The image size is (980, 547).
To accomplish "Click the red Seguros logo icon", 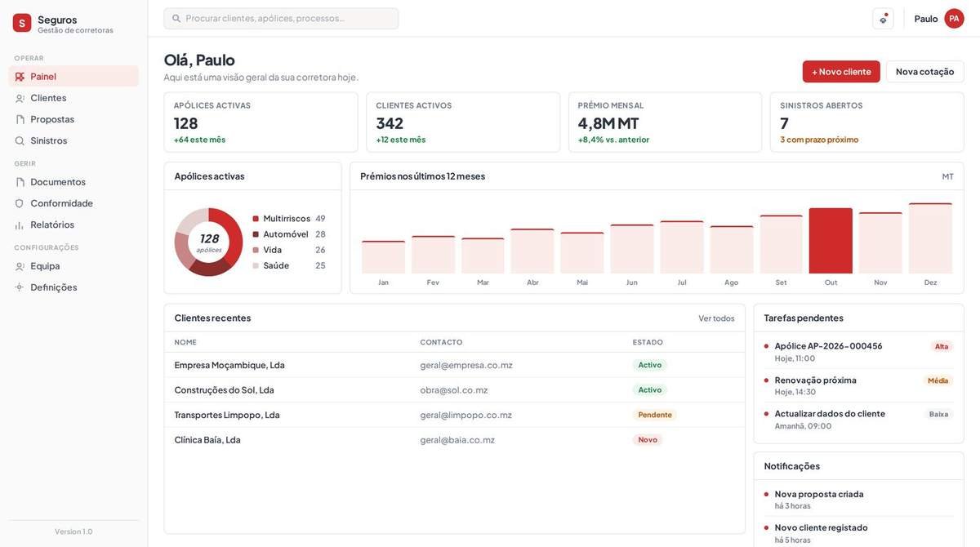I will (22, 23).
